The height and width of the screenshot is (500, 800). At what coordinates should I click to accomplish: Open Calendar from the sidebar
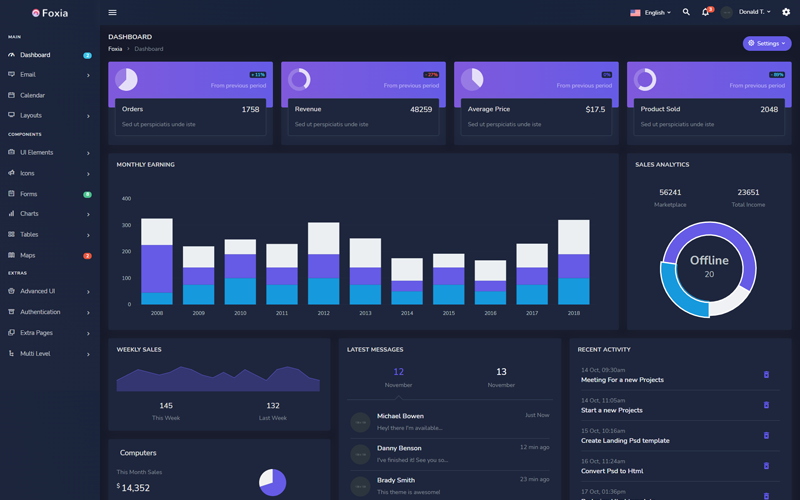32,95
